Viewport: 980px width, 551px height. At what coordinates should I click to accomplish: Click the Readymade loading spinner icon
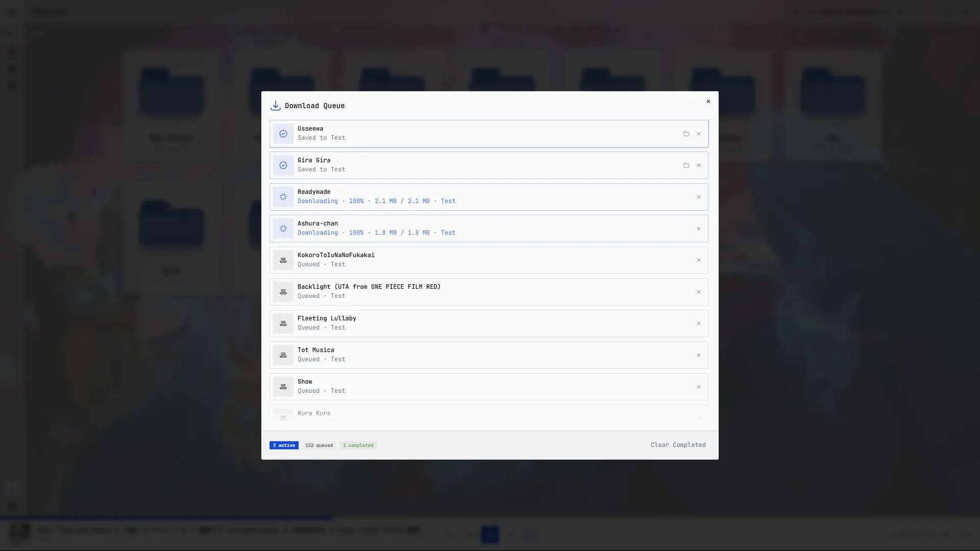283,197
